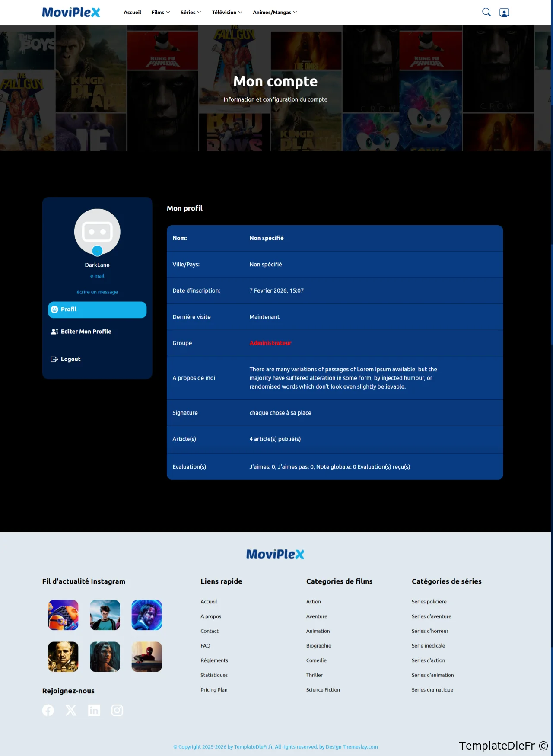Open the Facebook social icon
The width and height of the screenshot is (553, 756).
point(48,710)
